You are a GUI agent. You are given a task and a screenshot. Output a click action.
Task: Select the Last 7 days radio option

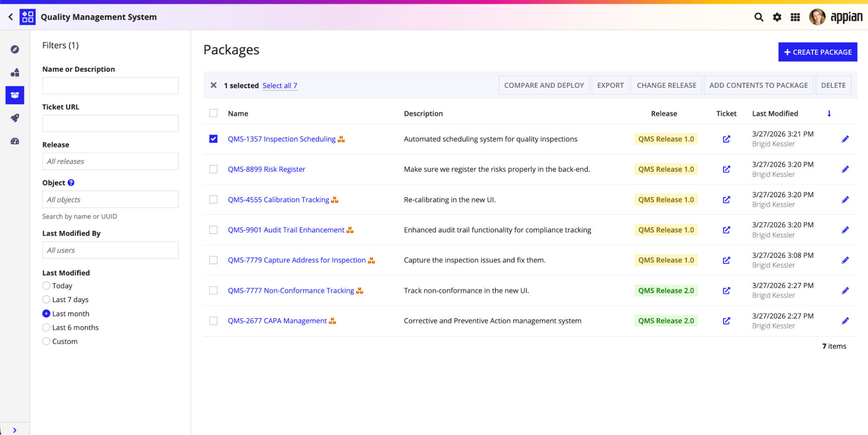(46, 299)
